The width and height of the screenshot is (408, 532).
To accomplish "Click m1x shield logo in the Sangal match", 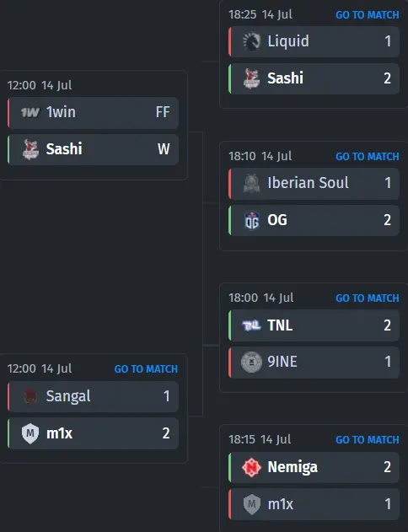I will click(30, 433).
